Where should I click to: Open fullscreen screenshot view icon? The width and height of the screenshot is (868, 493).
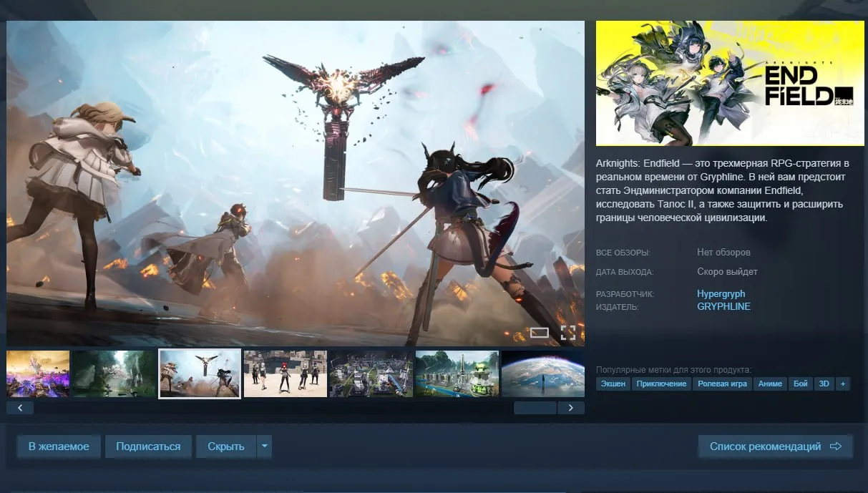(567, 332)
